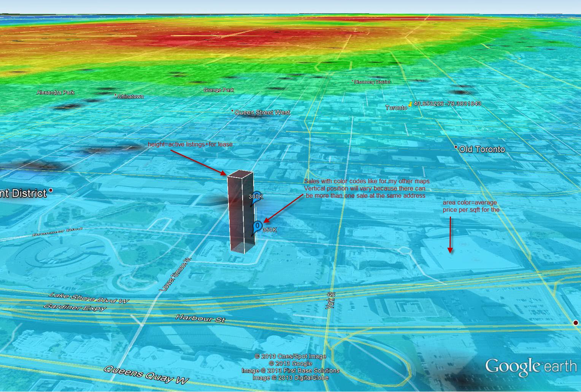Screen dimensions: 581x392
Task: Click the © 2013 Cnes/Spot Image credit
Action: [290, 356]
